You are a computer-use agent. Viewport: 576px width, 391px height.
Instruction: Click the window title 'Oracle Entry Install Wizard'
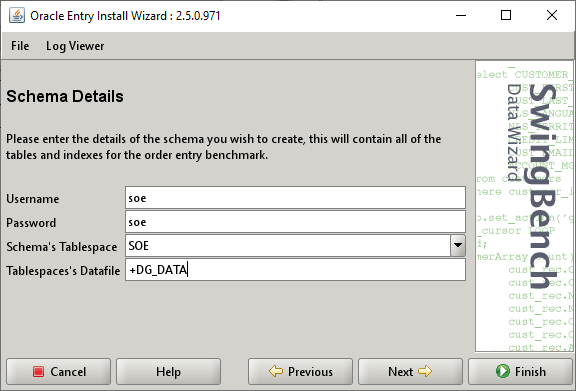(x=98, y=16)
